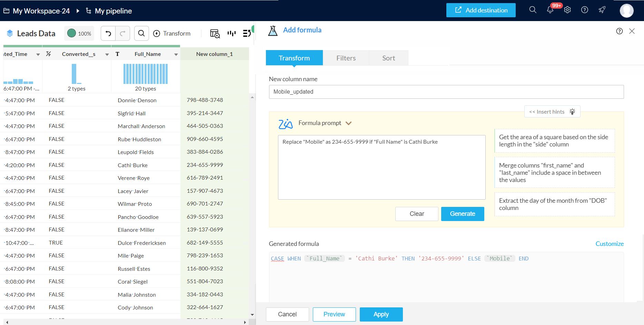Click the Full_Name text type icon
644x325 pixels.
coord(117,54)
